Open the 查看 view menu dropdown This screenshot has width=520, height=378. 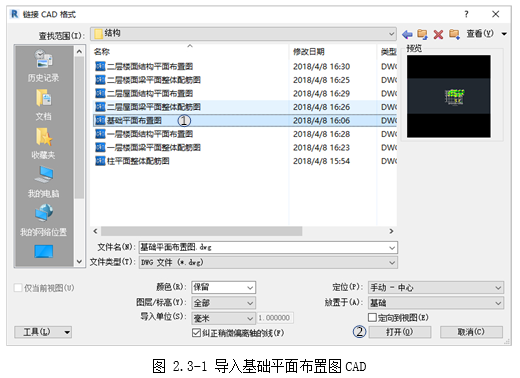tap(486, 34)
